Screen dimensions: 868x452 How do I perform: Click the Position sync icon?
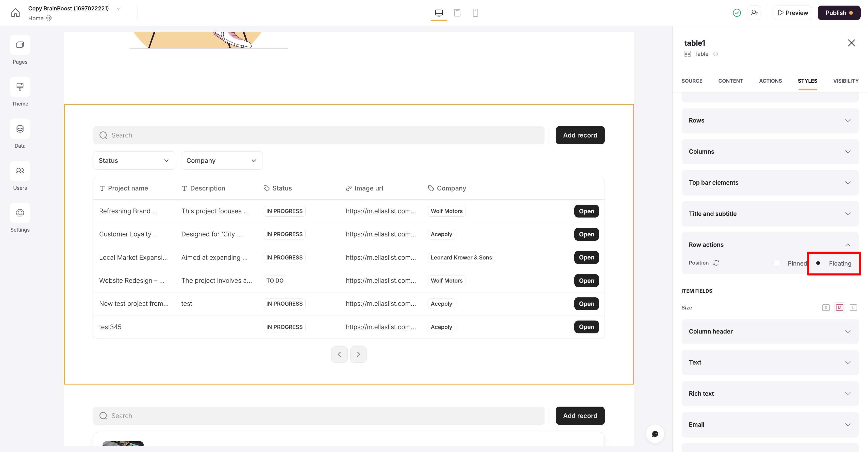click(x=716, y=263)
